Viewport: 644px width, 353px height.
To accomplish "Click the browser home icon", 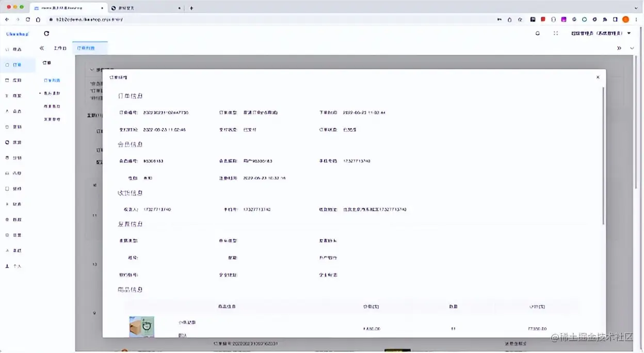I will 38,20.
